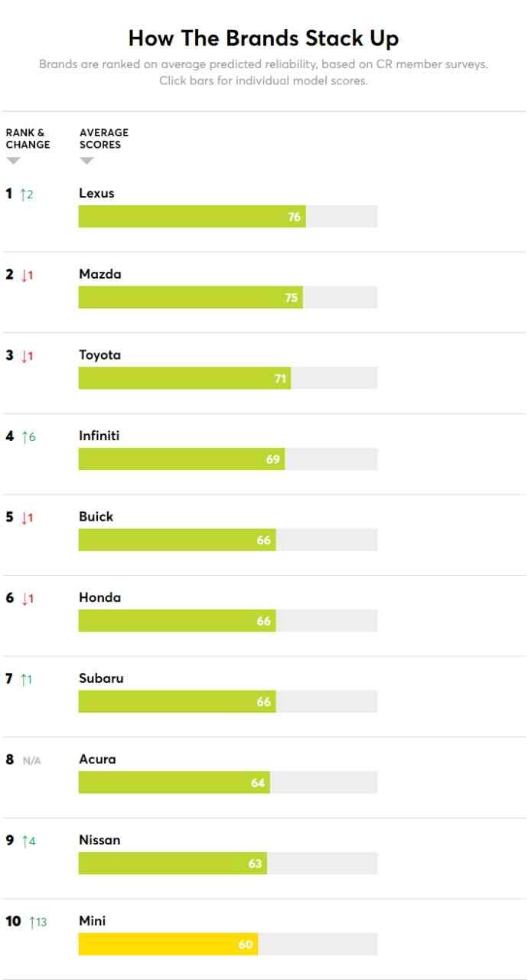
Task: Click the Honda brand name
Action: pos(99,597)
